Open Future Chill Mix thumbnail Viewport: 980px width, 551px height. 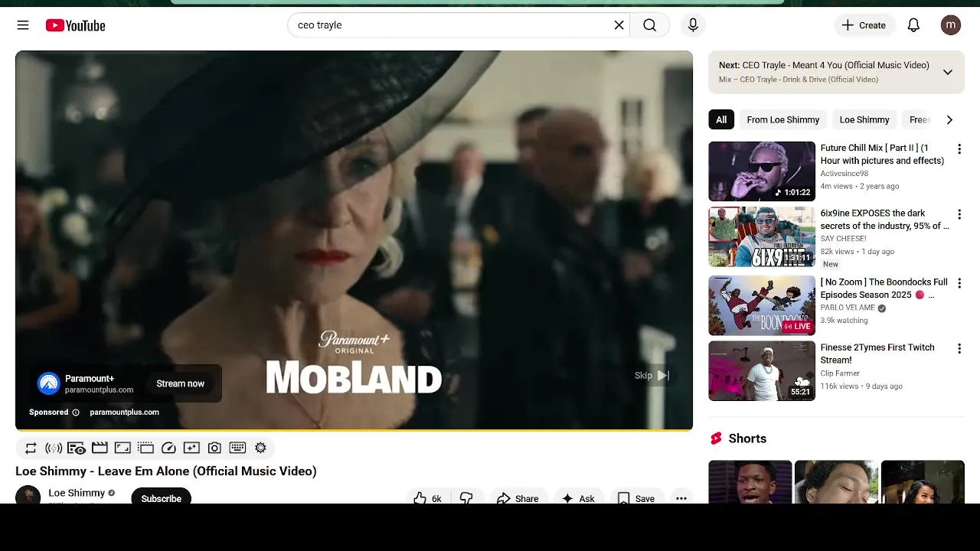coord(762,171)
